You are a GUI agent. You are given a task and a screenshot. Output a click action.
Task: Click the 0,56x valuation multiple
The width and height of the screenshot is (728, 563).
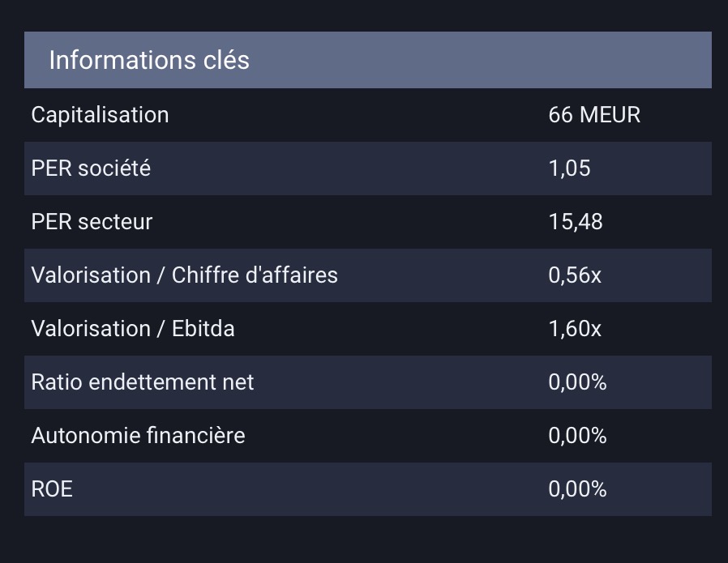[x=575, y=275]
